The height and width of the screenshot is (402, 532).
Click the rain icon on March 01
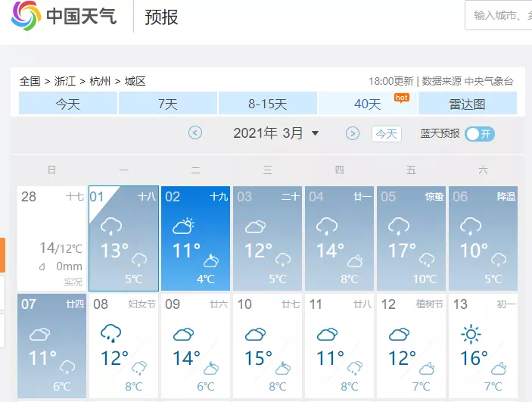coord(112,225)
